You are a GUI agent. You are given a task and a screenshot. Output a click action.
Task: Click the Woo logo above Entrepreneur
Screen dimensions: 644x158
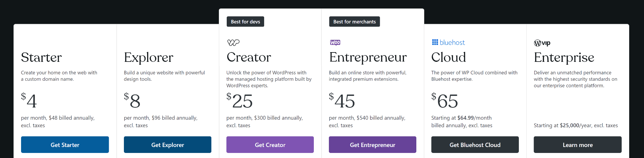point(335,42)
